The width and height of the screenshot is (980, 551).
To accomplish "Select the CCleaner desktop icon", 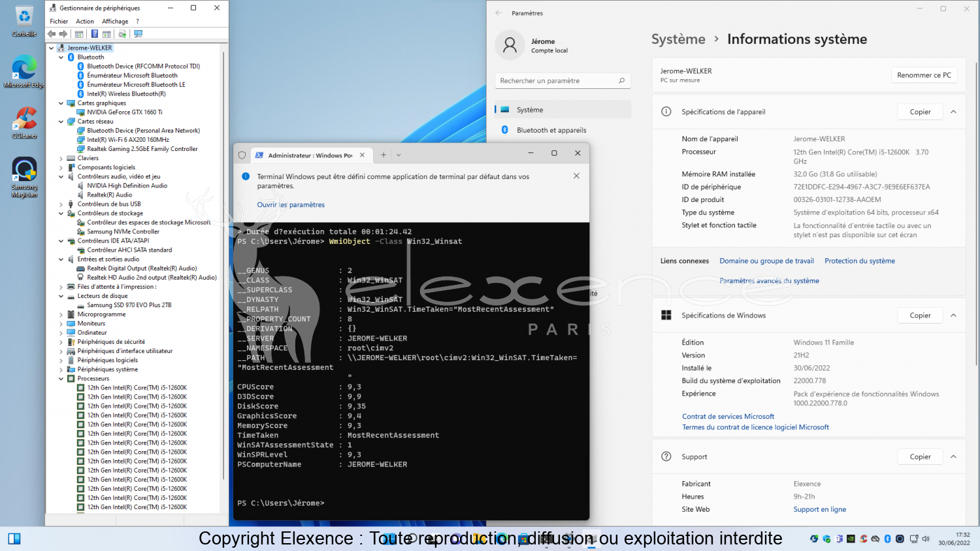I will pyautogui.click(x=24, y=123).
